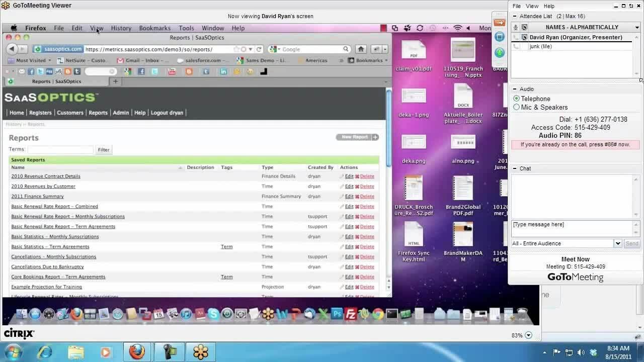Click Photoshop icon in the Mac dock
The height and width of the screenshot is (362, 644).
tap(337, 314)
